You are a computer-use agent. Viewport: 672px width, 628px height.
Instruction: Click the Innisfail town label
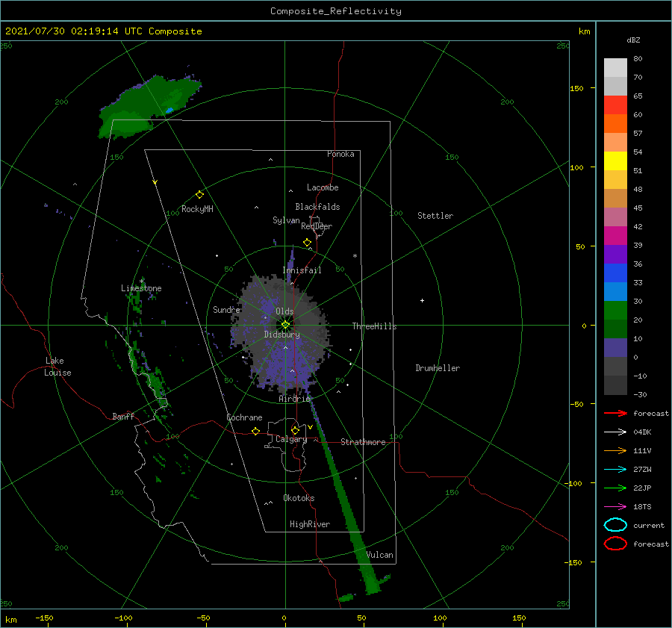coord(302,270)
